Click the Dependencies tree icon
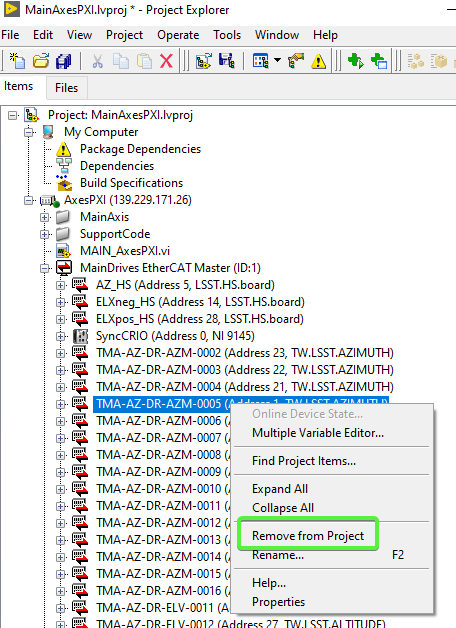Image resolution: width=456 pixels, height=628 pixels. [x=64, y=166]
